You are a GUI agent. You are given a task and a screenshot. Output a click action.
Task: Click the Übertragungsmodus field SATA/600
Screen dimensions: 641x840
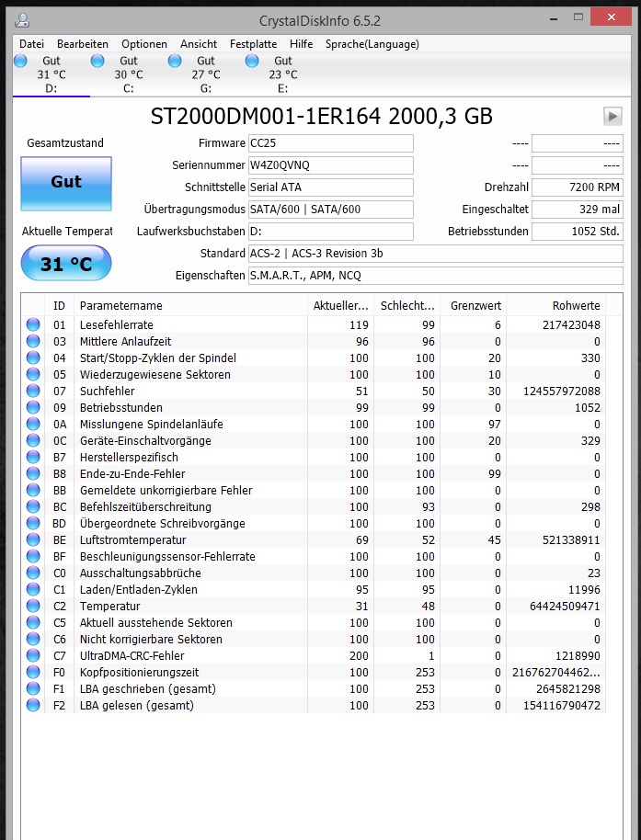pos(331,209)
